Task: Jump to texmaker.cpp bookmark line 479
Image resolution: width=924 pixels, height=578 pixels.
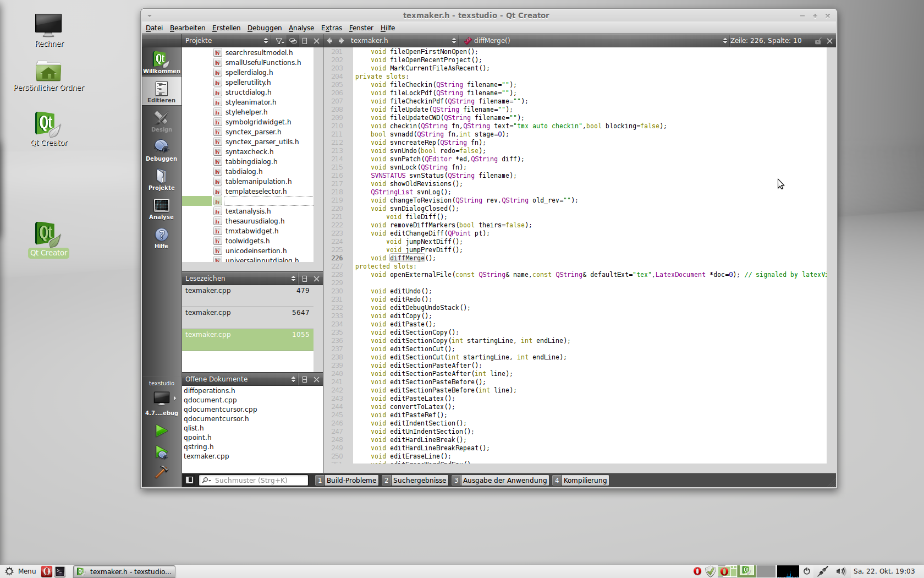Action: coord(248,296)
